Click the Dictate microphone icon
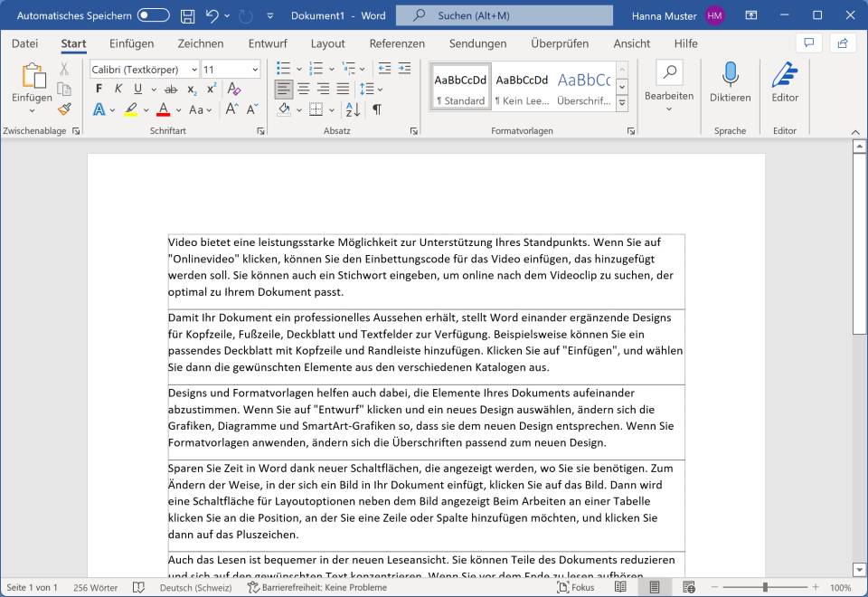Screen dimensions: 868x597 (x=731, y=75)
